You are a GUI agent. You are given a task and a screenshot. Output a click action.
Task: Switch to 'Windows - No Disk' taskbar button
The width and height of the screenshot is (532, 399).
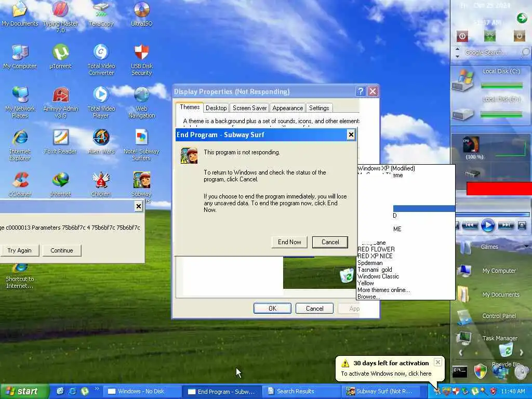click(142, 391)
